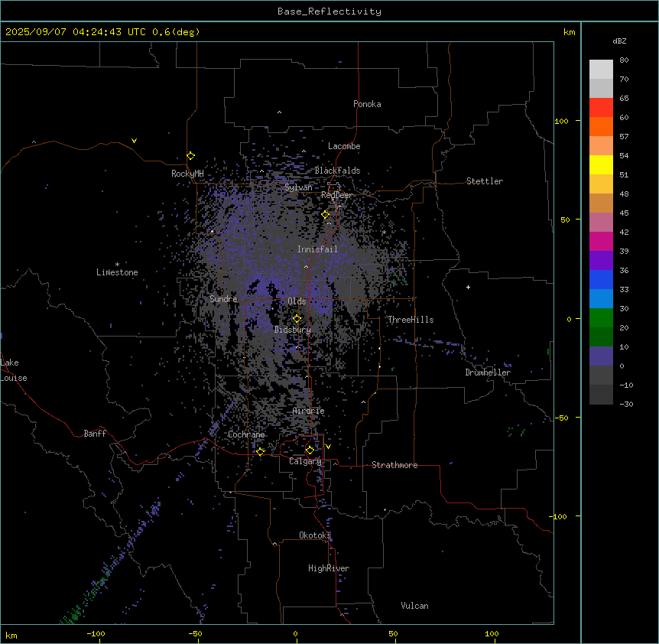Click the Innisfail label
Viewport: 659px width, 644px height.
[317, 249]
